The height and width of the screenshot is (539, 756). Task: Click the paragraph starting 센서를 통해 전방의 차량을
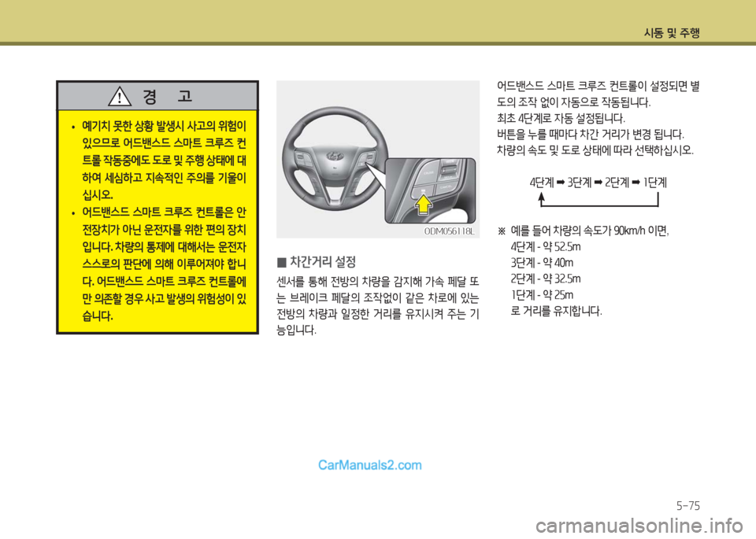(378, 306)
